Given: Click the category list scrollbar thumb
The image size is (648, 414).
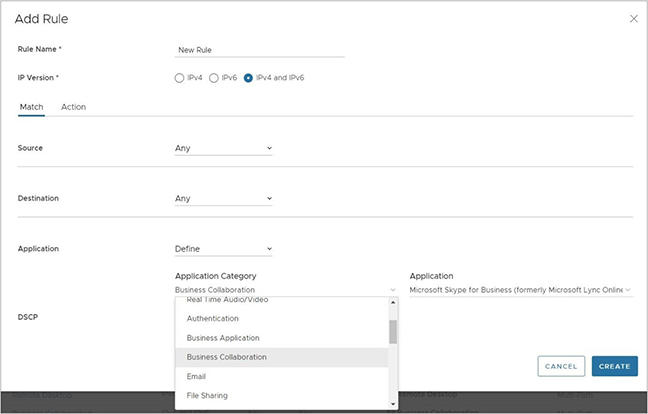Looking at the screenshot, I should click(393, 331).
